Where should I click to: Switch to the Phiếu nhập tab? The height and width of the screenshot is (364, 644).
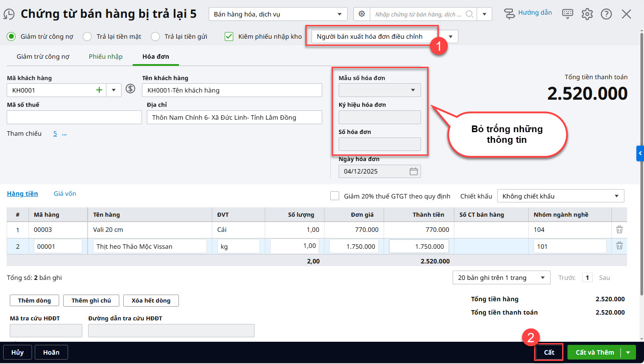[105, 57]
